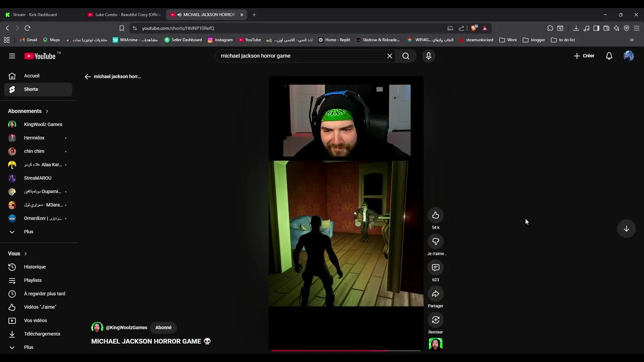Share the Short via Partager
This screenshot has height=362, width=644.
[x=436, y=294]
